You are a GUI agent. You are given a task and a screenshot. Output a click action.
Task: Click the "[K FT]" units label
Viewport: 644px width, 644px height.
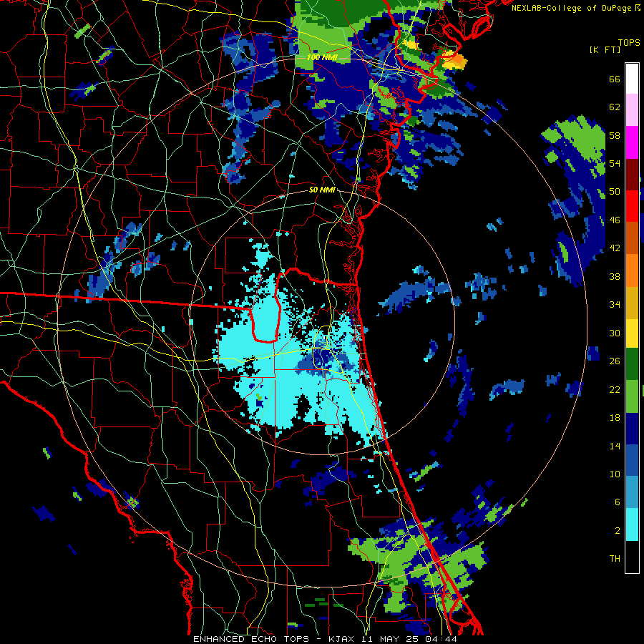[605, 50]
